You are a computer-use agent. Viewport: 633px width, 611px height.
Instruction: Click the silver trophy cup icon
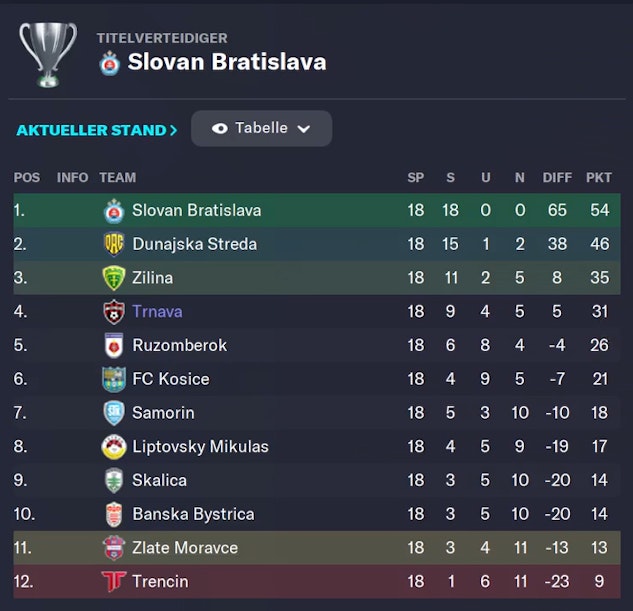[x=47, y=53]
